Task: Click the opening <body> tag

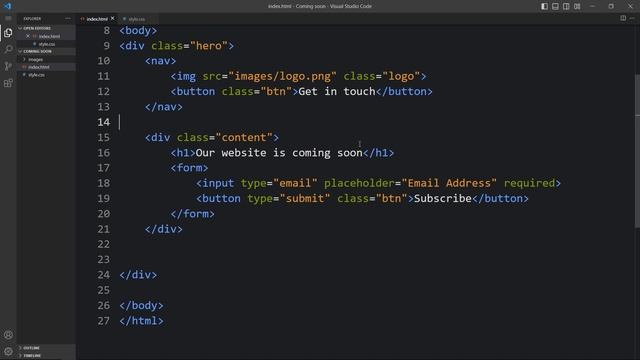Action: point(138,31)
